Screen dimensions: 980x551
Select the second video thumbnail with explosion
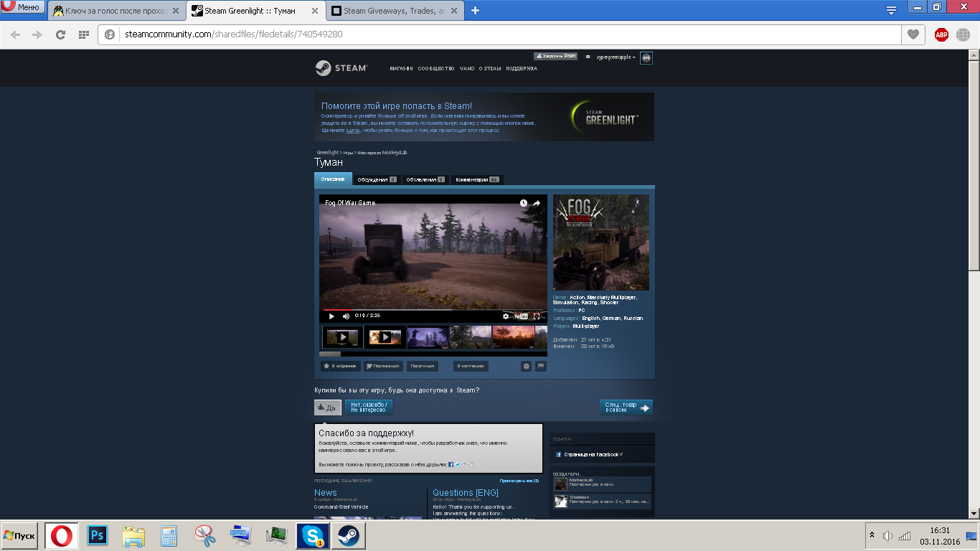[385, 337]
